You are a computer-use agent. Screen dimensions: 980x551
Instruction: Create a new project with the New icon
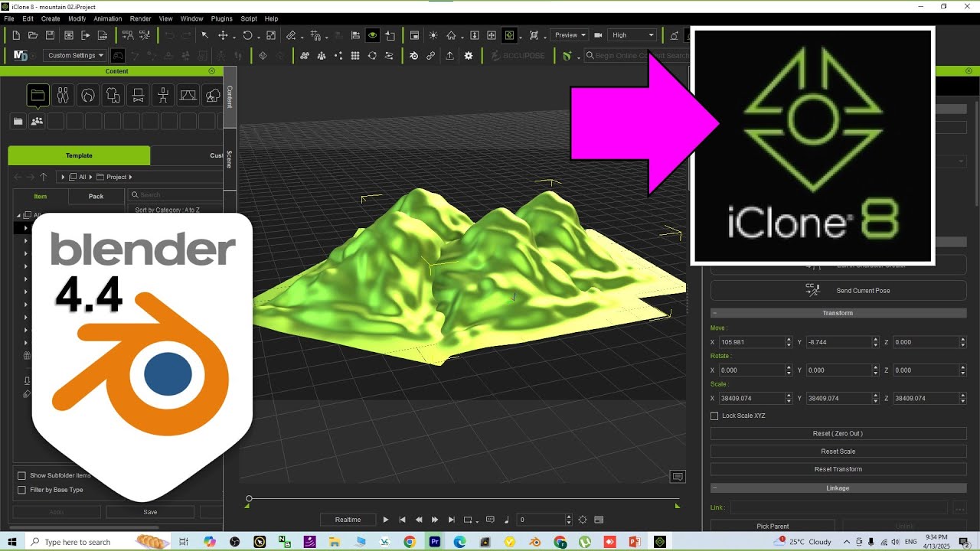pos(16,35)
